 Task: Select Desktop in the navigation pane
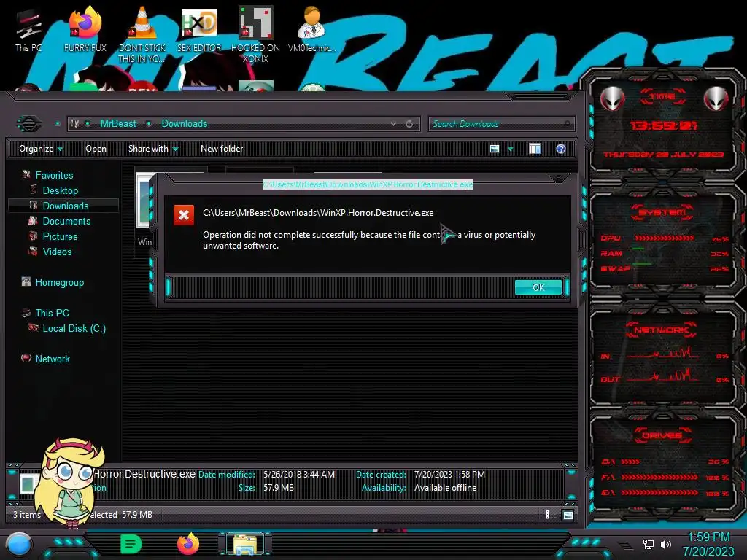[60, 190]
